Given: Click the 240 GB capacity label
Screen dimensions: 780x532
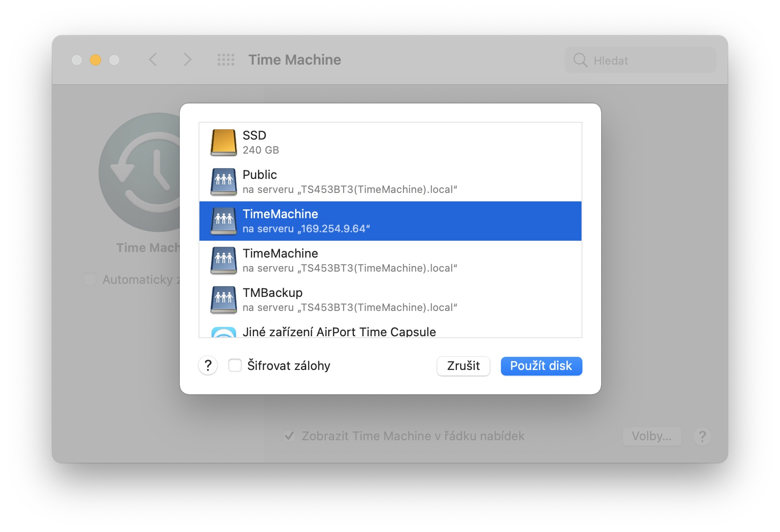Looking at the screenshot, I should point(261,150).
